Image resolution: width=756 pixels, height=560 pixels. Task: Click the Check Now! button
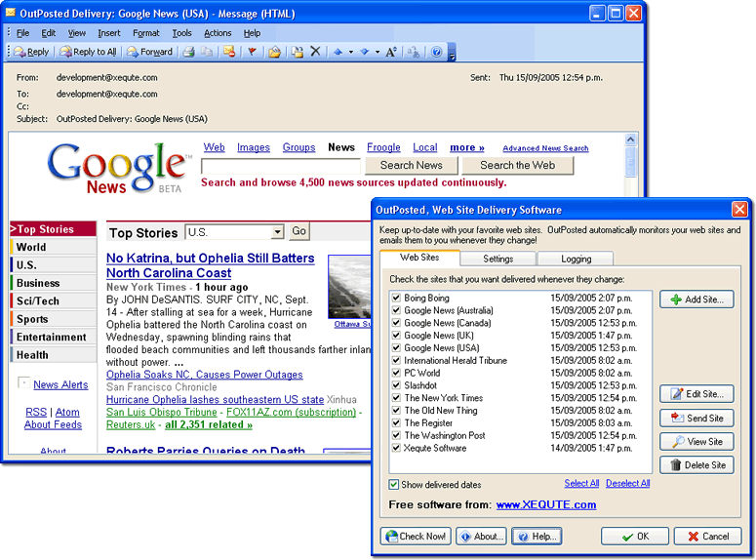(416, 537)
